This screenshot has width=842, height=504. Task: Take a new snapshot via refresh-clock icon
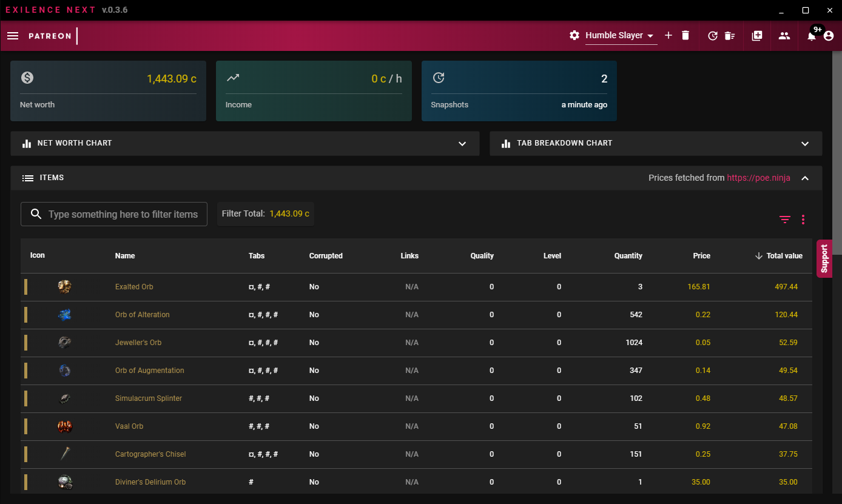point(713,36)
